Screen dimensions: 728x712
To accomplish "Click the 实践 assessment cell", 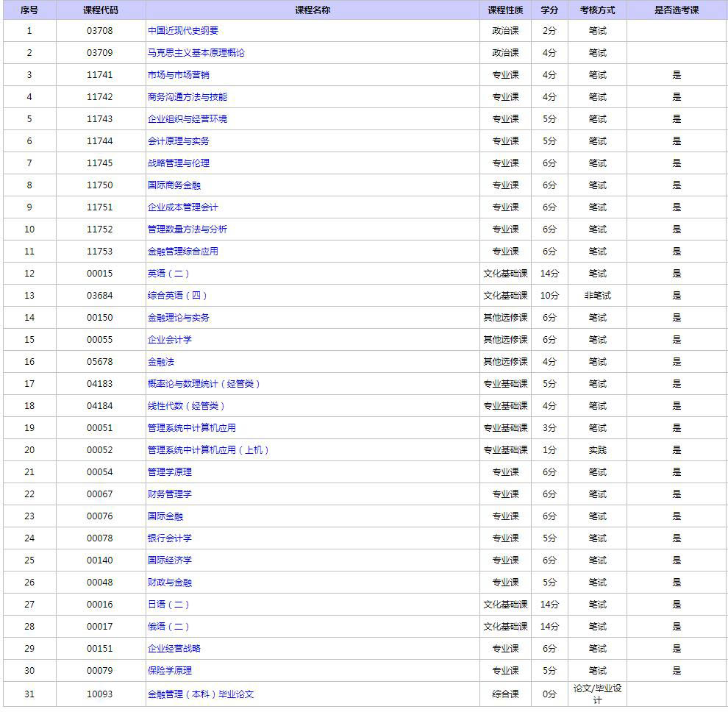I will coord(598,450).
